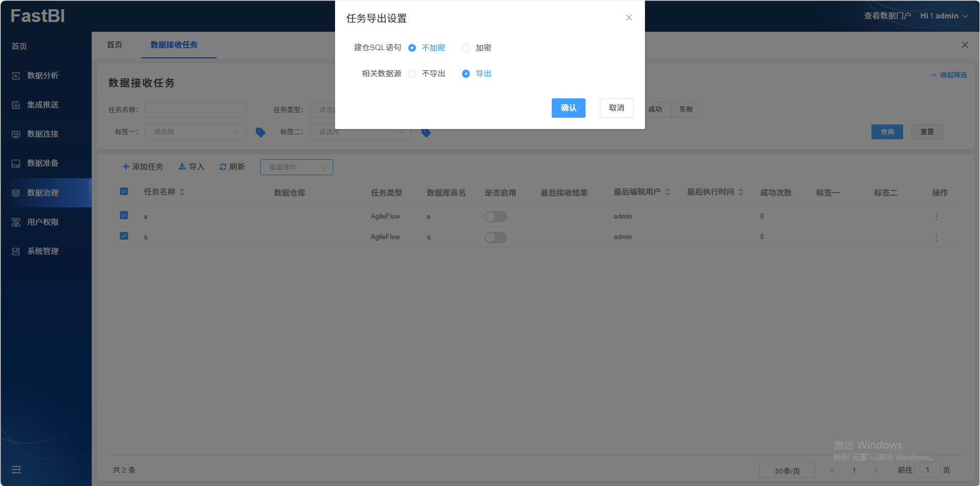Click the 系统管理 sidebar icon

pos(16,251)
